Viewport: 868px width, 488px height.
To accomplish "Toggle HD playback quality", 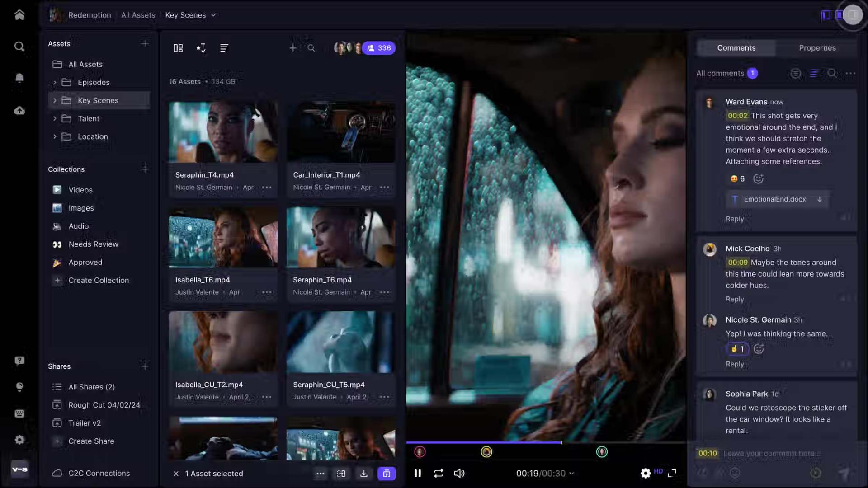I will pos(659,471).
